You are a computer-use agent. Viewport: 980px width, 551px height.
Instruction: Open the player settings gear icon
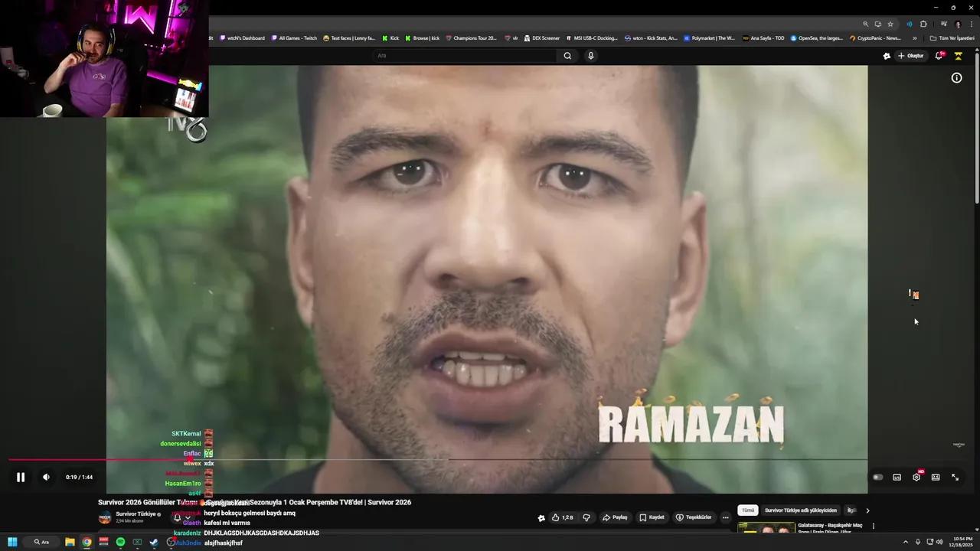point(916,477)
